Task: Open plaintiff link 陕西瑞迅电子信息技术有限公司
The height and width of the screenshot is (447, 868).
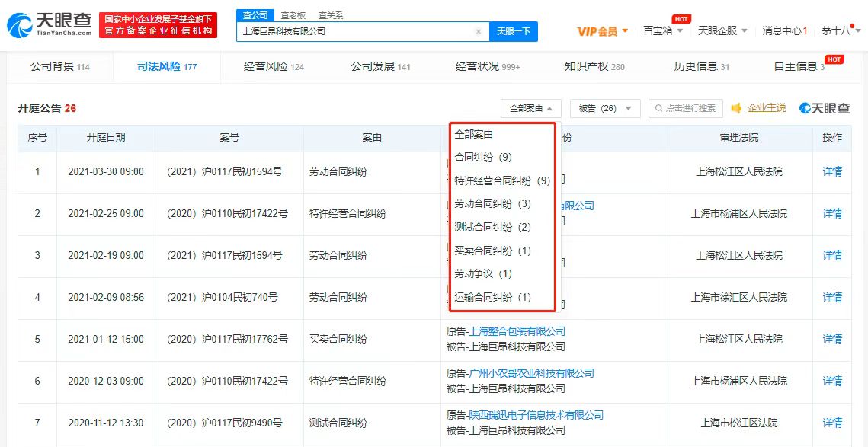Action: coord(536,416)
